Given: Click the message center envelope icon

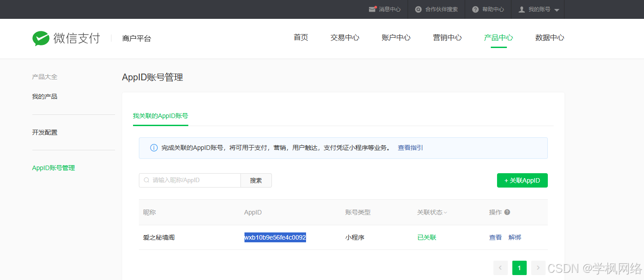Looking at the screenshot, I should [372, 9].
